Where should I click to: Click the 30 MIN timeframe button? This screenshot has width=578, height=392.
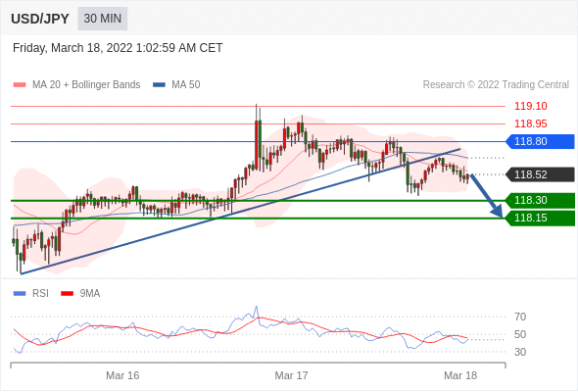click(103, 19)
